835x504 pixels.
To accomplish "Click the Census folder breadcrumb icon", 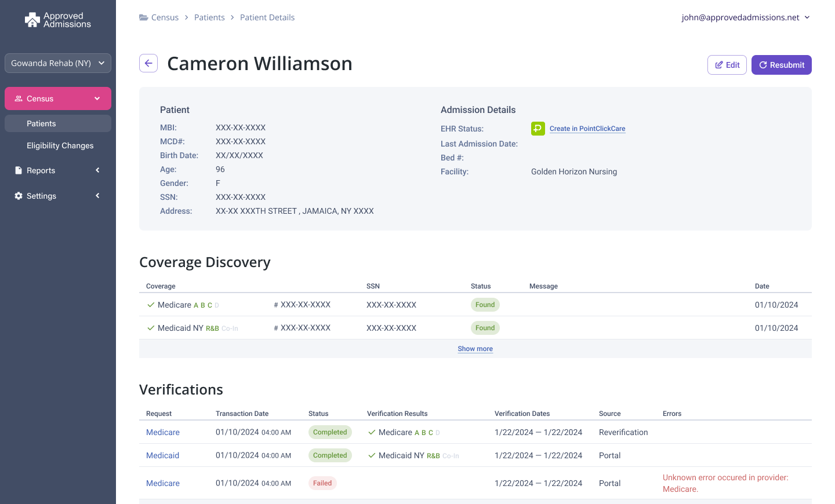I will 144,17.
